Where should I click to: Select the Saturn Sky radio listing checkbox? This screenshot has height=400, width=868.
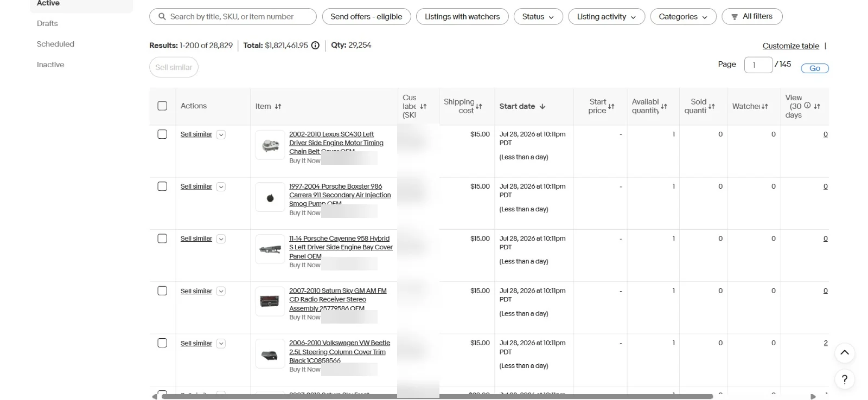162,291
